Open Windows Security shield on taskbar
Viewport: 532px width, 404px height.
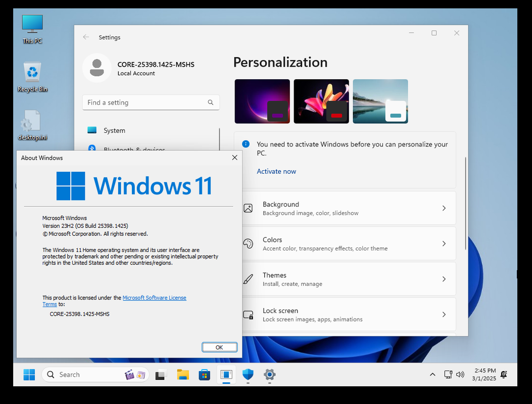click(x=248, y=375)
